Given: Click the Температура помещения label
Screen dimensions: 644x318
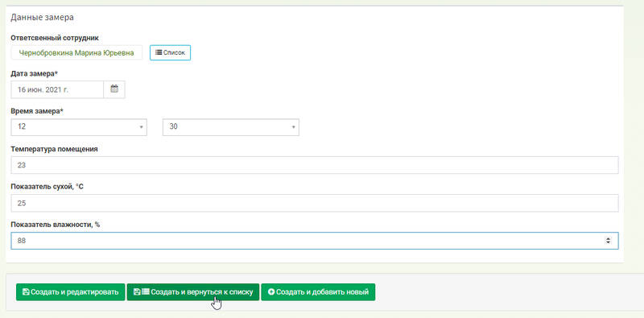Looking at the screenshot, I should click(54, 149).
